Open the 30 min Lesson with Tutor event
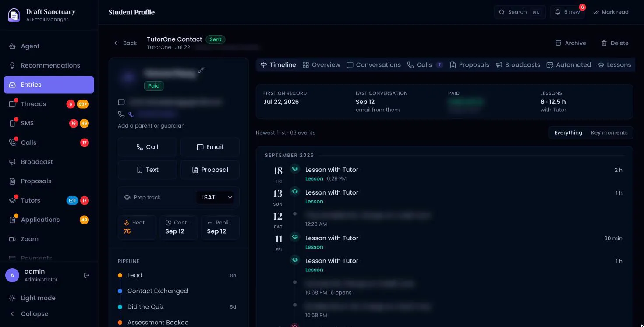This screenshot has width=644, height=327. (x=456, y=242)
